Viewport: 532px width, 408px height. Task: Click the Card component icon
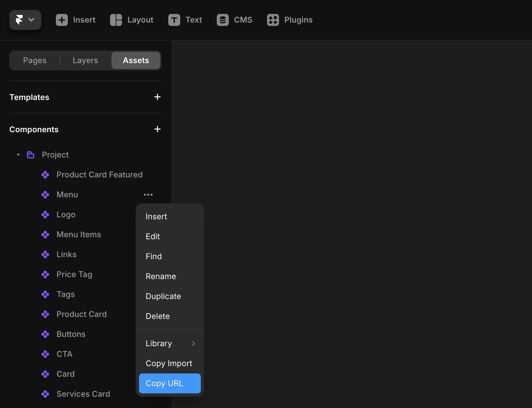[x=45, y=374]
